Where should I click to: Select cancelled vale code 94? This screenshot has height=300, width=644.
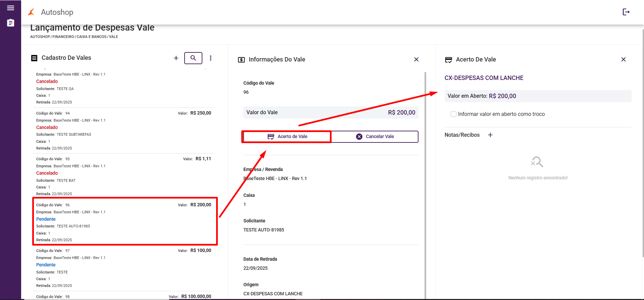click(124, 130)
